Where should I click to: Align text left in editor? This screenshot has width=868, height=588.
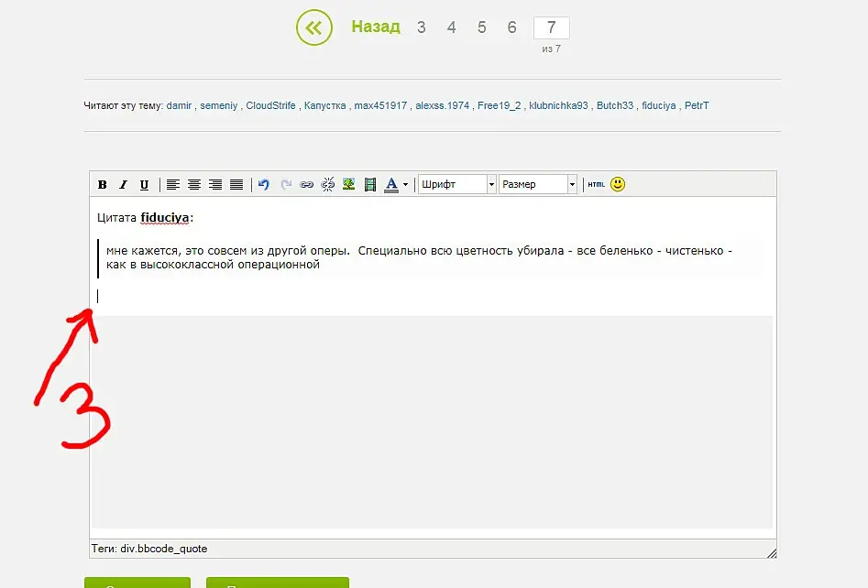(x=173, y=185)
